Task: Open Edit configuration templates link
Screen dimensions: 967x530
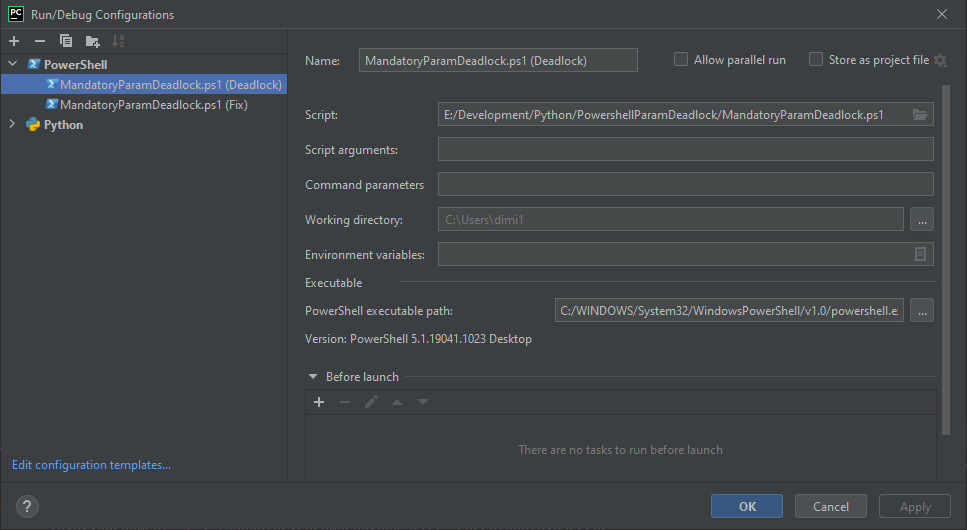Action: point(91,465)
